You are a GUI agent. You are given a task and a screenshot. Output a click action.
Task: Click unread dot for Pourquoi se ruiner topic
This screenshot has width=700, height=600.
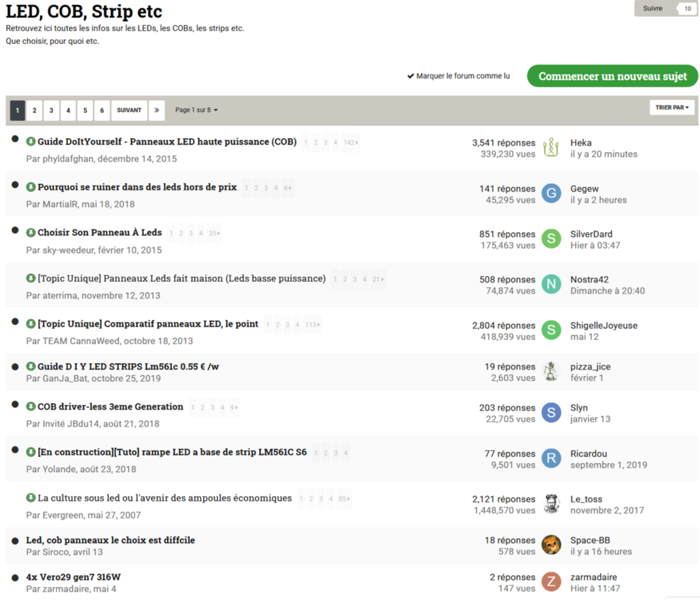point(15,184)
